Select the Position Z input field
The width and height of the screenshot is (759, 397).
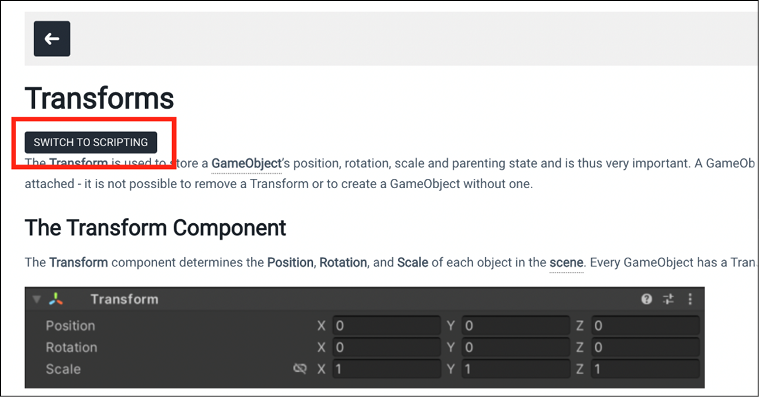[x=645, y=325]
